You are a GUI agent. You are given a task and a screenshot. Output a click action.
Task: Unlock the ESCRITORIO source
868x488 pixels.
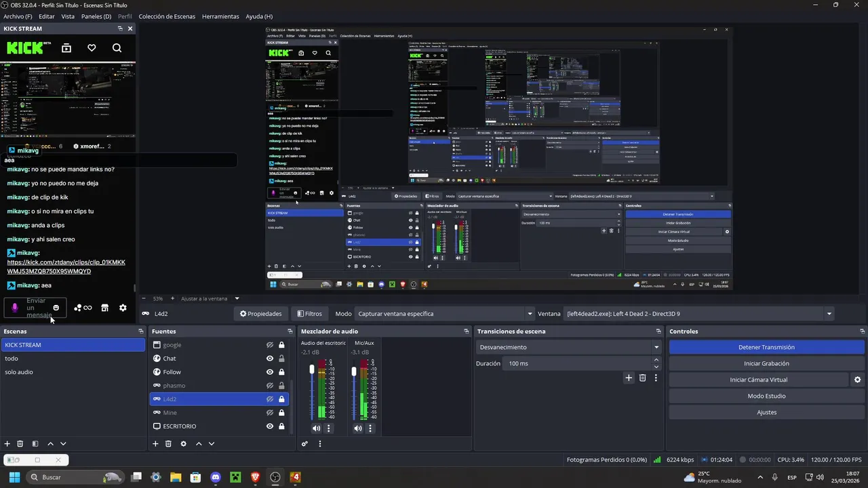pos(281,426)
